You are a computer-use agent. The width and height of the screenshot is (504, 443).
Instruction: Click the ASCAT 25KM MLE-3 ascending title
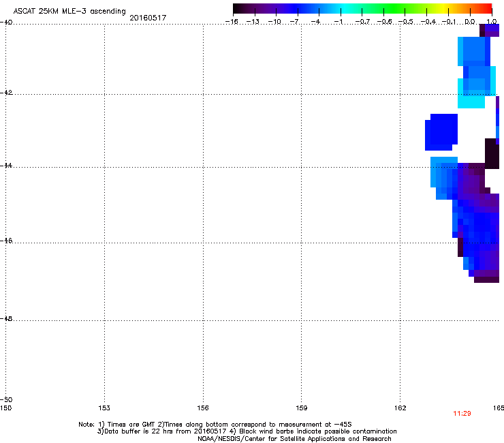tap(69, 11)
